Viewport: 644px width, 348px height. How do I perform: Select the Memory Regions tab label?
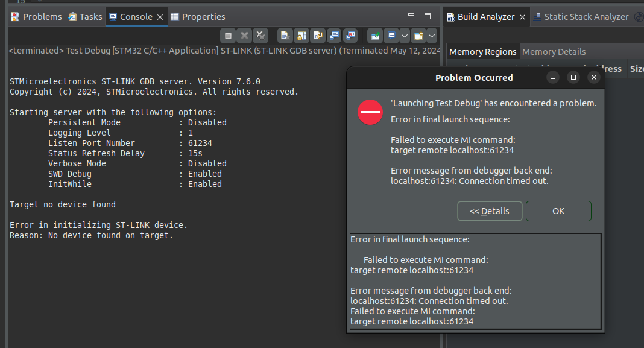click(482, 52)
